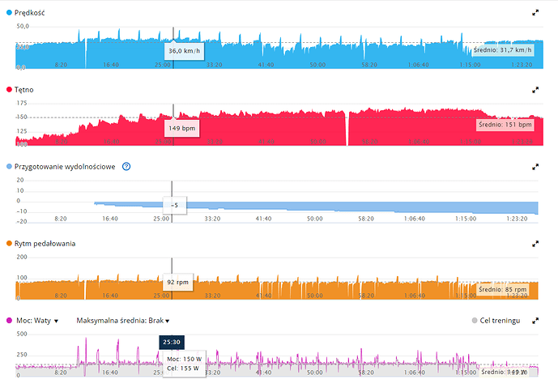The height and width of the screenshot is (392, 558).
Task: Toggle the Cel treningu legend
Action: point(496,321)
